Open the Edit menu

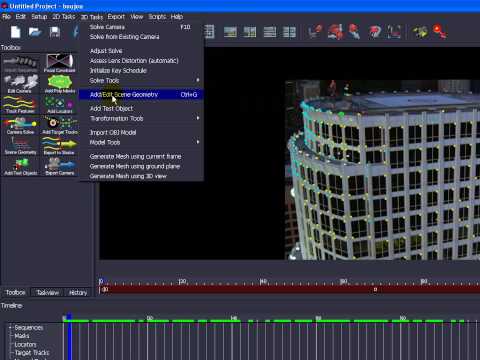pos(21,16)
